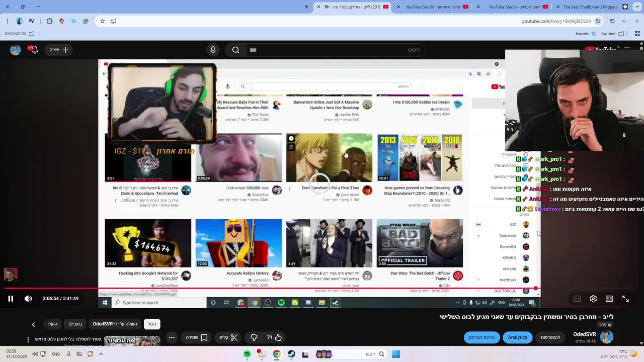Click the on-screen keyboard icon in search
The image size is (644, 362).
(253, 50)
